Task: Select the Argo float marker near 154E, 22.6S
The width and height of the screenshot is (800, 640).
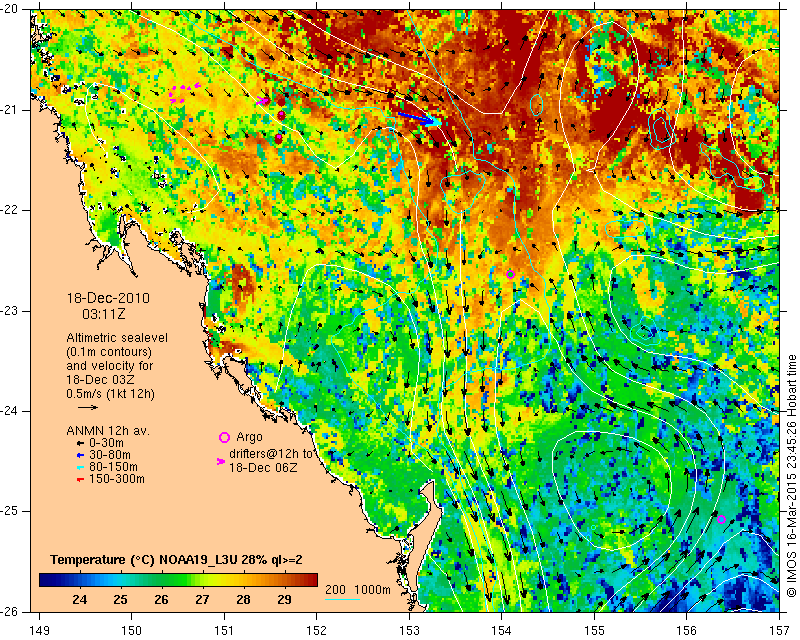Action: [x=510, y=274]
